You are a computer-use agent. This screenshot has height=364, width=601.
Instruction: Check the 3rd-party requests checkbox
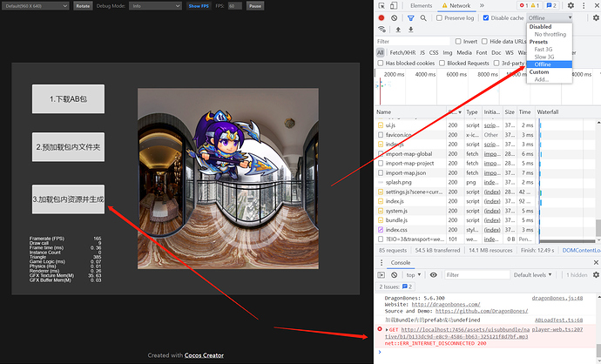496,63
